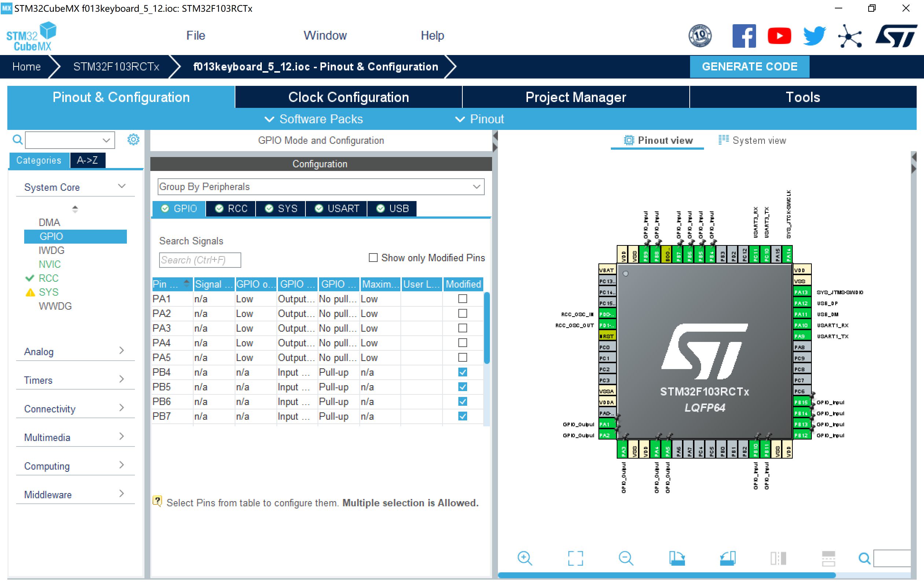Open the Project Manager tab
This screenshot has width=924, height=587.
coord(576,97)
